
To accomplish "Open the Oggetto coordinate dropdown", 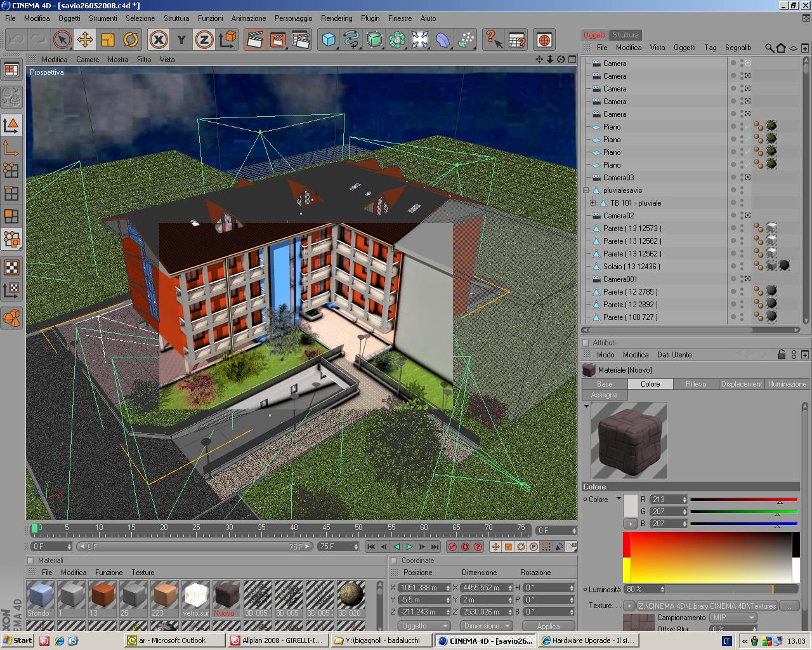I will (419, 626).
